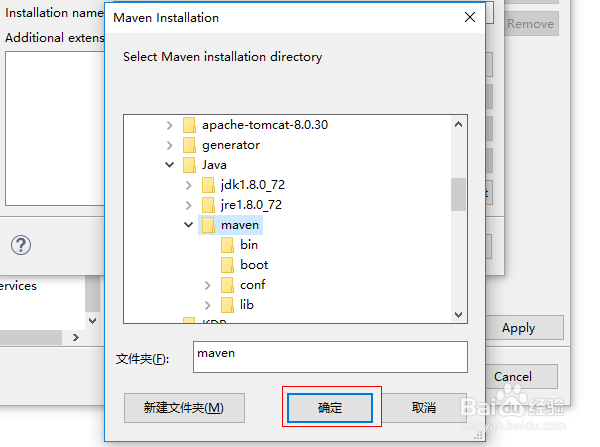The width and height of the screenshot is (600, 447).
Task: Click the 确定 confirm button
Action: coord(330,408)
